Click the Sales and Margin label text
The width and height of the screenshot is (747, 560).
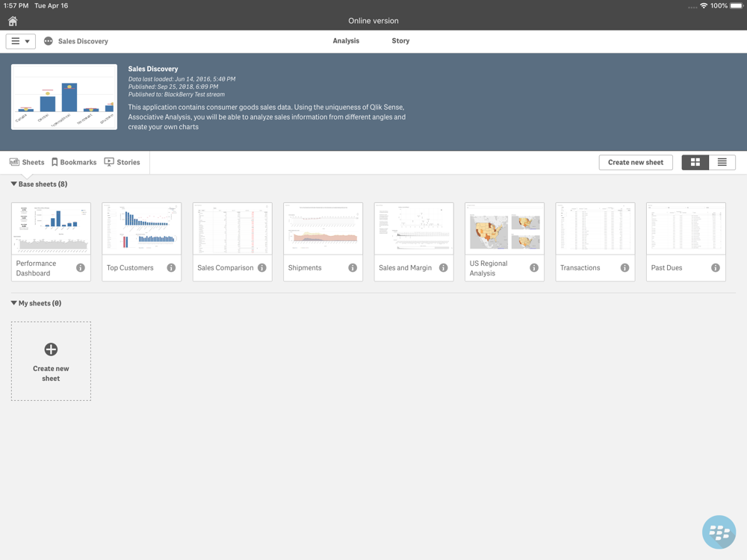406,267
